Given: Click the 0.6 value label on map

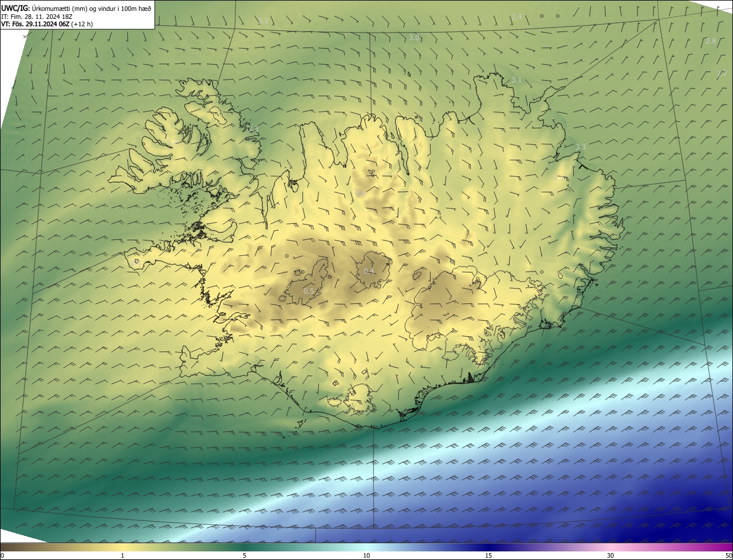Looking at the screenshot, I should pyautogui.click(x=360, y=194).
